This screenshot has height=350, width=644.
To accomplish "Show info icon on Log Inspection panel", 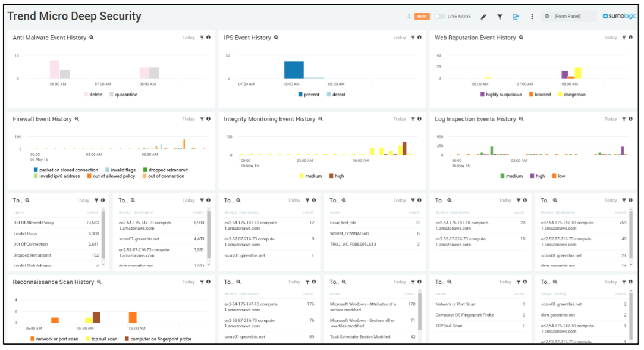I will tap(630, 119).
